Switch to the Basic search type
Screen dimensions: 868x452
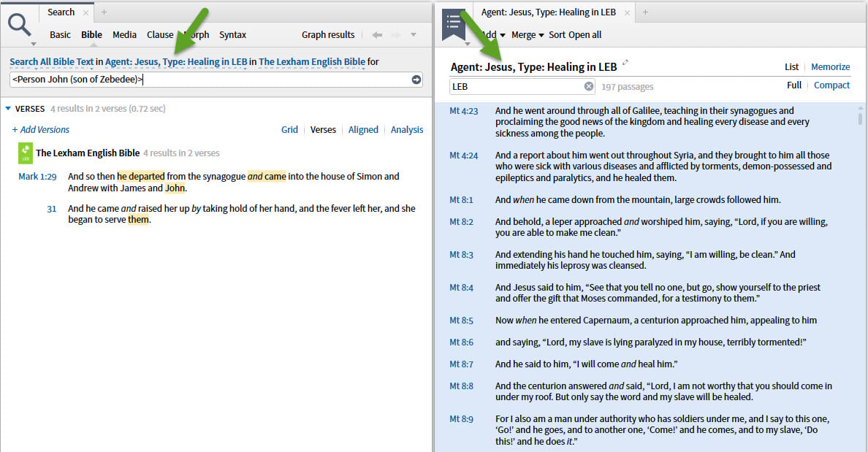click(60, 35)
